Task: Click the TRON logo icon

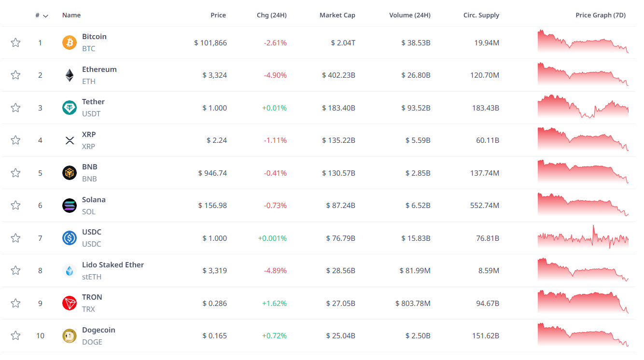Action: coord(70,303)
